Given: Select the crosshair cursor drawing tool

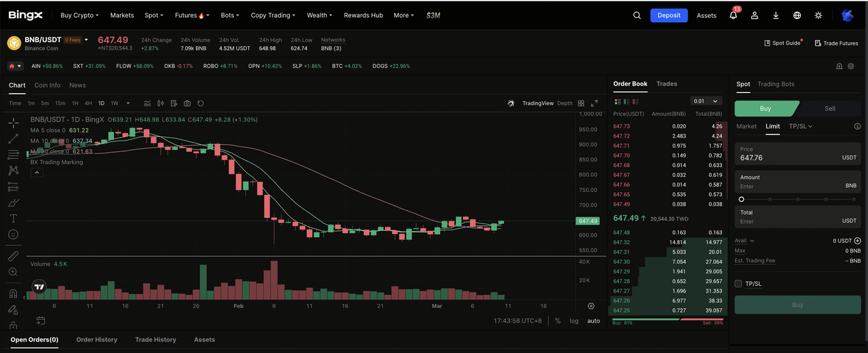Looking at the screenshot, I should [x=13, y=123].
